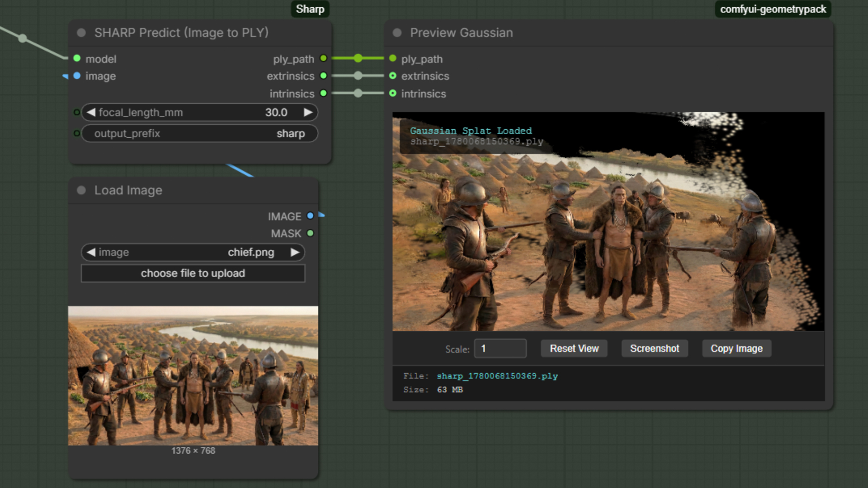Click the midpoint dot on the model input link
This screenshot has width=868, height=488.
(22, 38)
